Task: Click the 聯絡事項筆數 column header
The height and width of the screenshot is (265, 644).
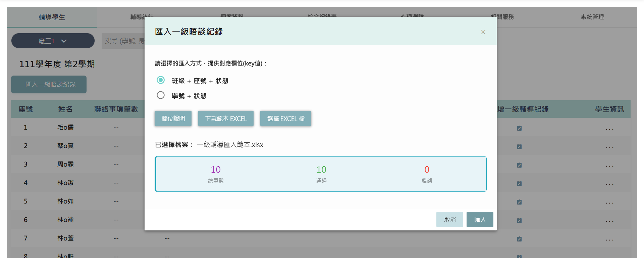Action: pos(116,109)
